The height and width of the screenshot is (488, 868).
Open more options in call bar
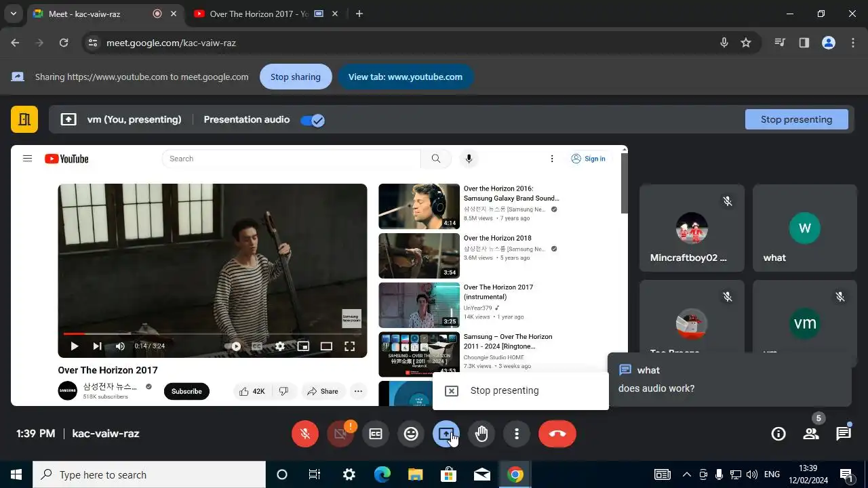pos(517,434)
